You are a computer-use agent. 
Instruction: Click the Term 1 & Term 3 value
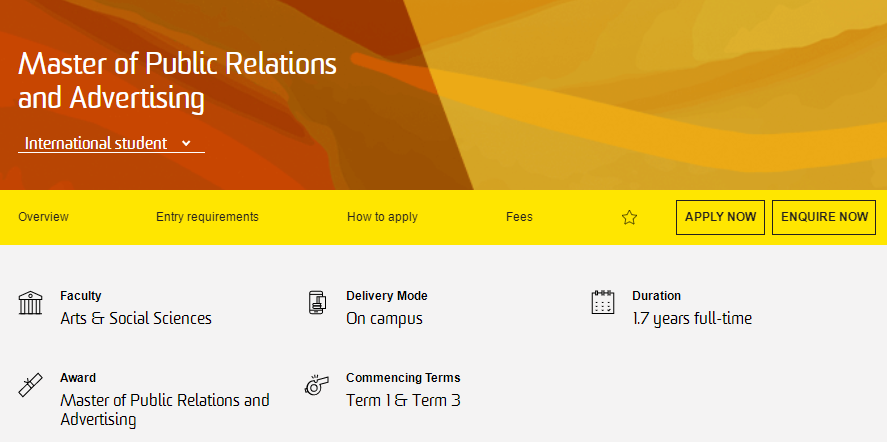pos(403,401)
